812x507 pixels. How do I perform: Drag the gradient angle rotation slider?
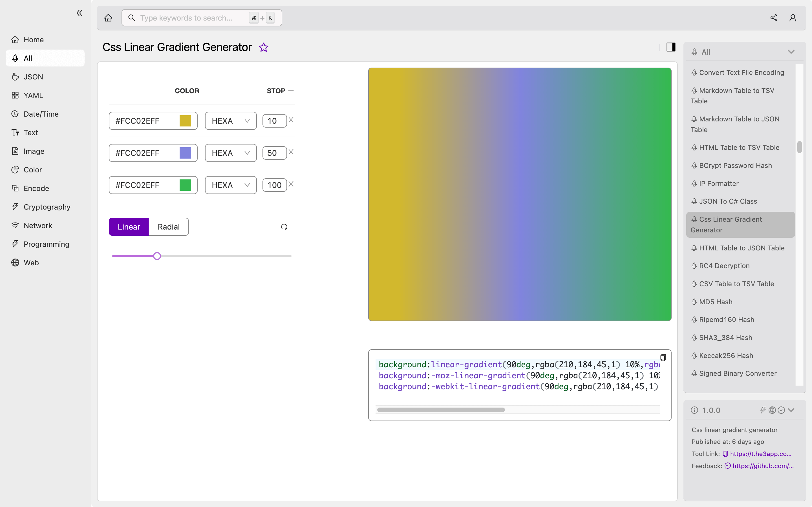(x=156, y=255)
